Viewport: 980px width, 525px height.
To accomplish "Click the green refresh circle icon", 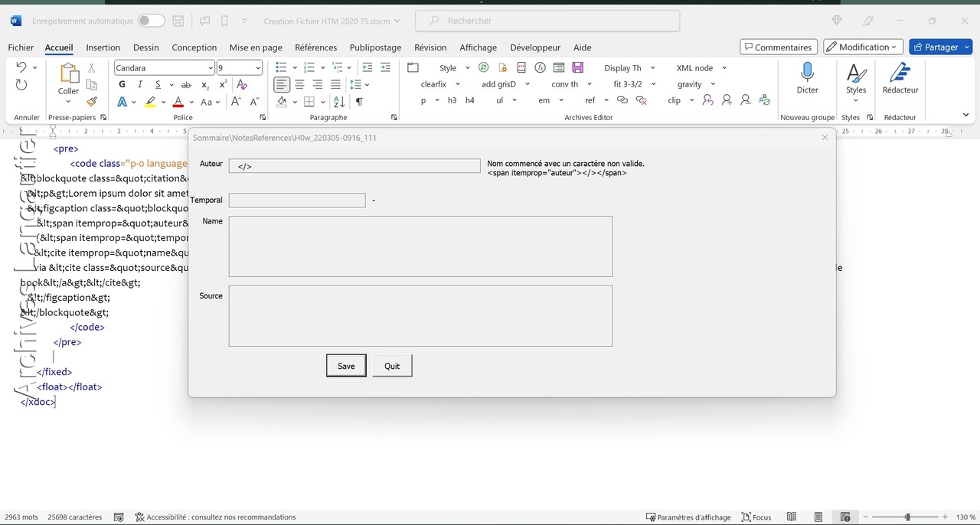I will coord(483,68).
